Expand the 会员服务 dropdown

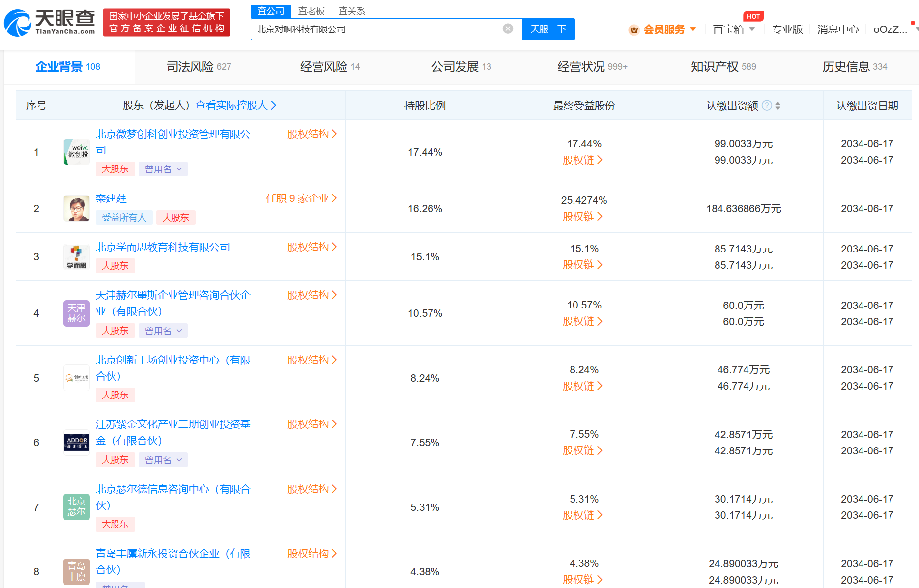coord(693,29)
